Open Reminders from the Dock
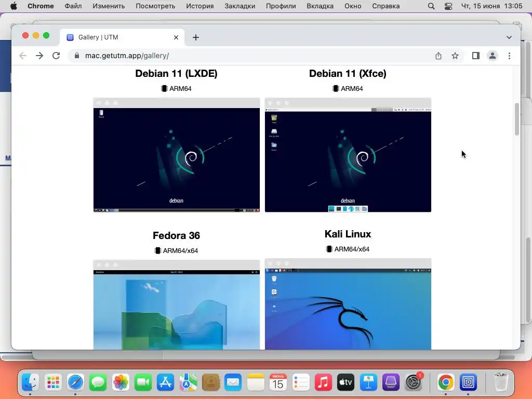 click(301, 383)
